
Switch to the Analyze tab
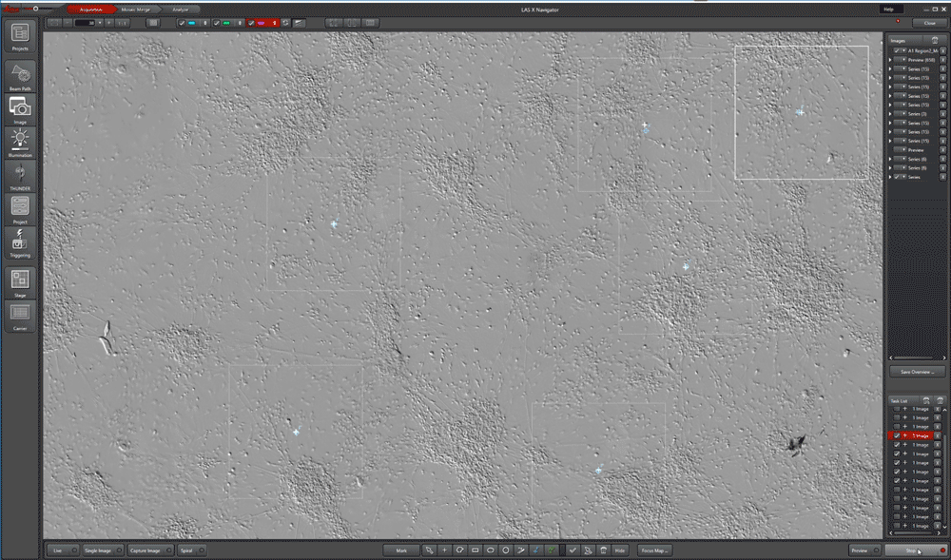180,10
